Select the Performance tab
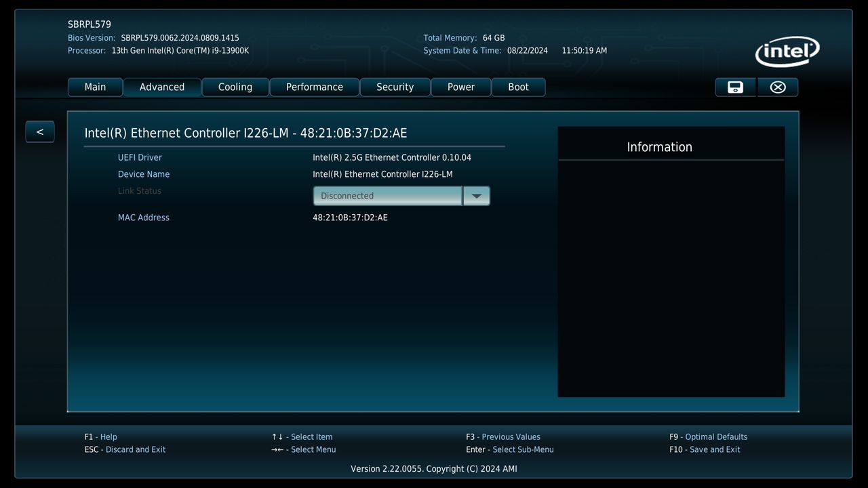Viewport: 868px width, 488px height. 315,87
